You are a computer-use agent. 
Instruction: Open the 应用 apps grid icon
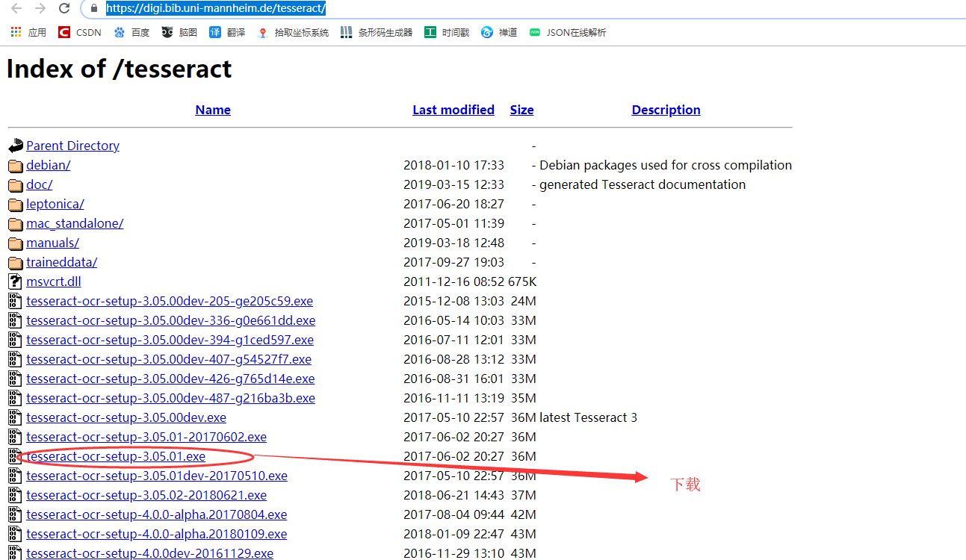[x=14, y=32]
